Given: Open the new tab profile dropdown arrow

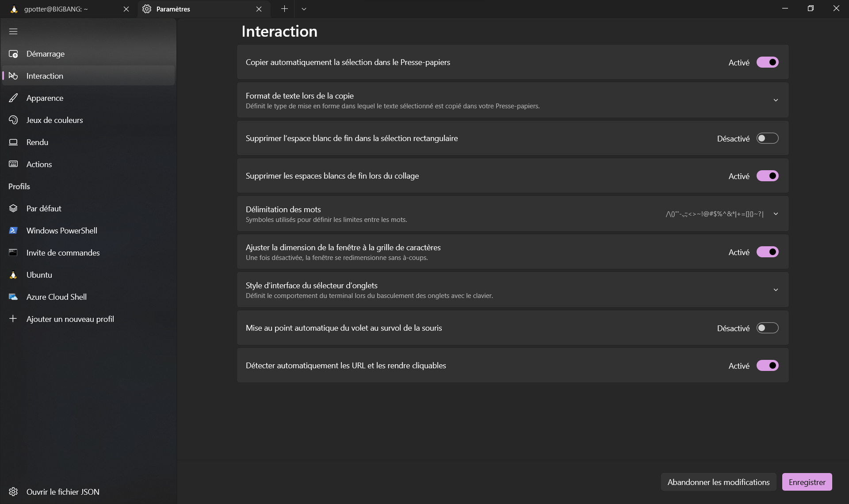Looking at the screenshot, I should coord(304,9).
